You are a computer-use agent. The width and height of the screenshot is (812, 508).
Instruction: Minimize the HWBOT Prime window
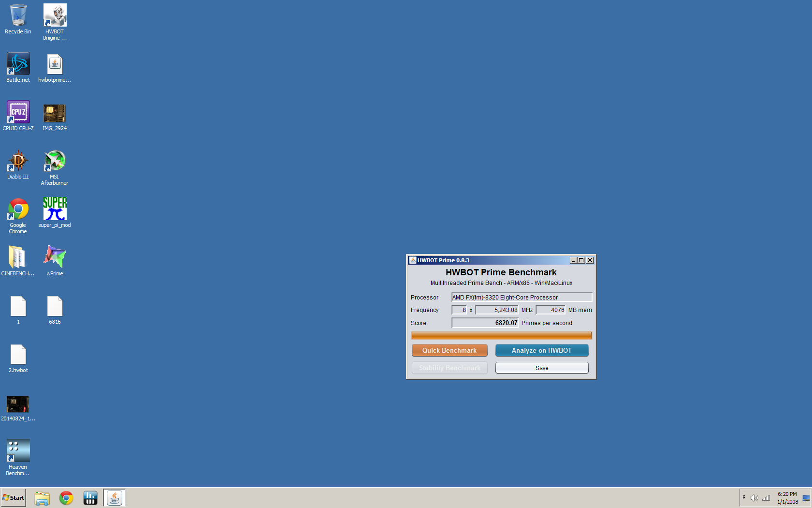tap(573, 260)
